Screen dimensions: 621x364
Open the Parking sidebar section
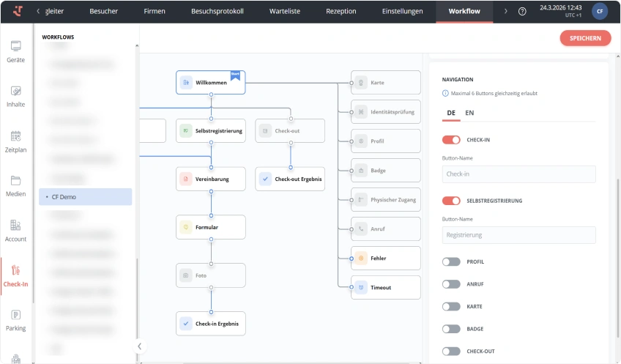pyautogui.click(x=16, y=321)
